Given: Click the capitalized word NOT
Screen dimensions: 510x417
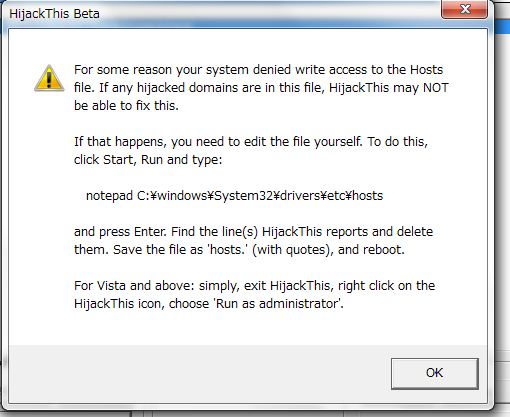Looking at the screenshot, I should coord(436,88).
